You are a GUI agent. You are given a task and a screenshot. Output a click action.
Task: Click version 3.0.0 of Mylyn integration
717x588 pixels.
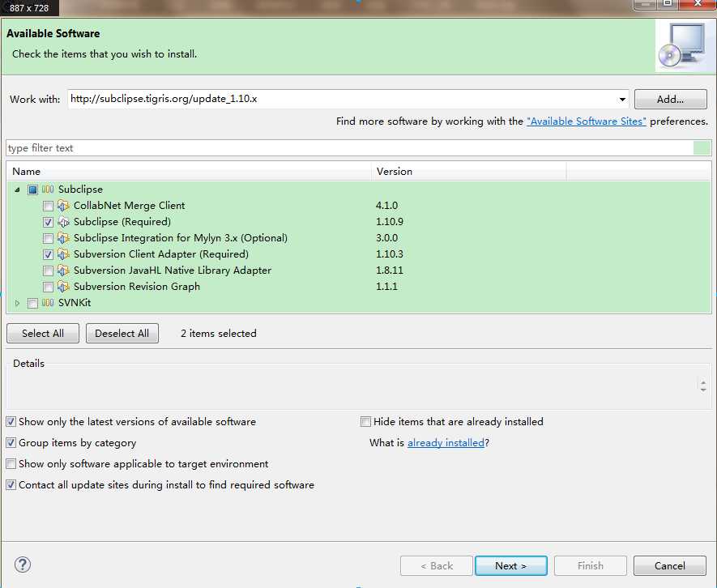point(386,238)
